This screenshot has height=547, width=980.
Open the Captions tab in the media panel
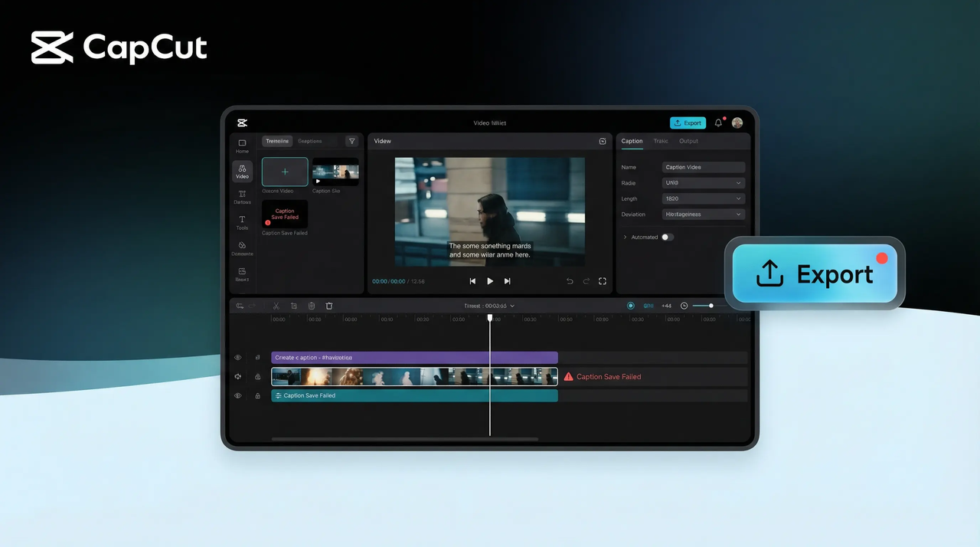pos(310,141)
